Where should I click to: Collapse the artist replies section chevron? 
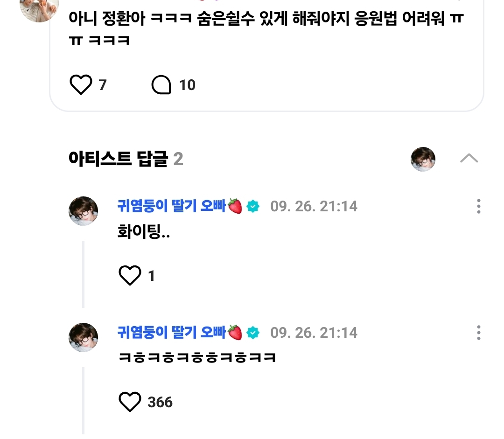pyautogui.click(x=469, y=159)
